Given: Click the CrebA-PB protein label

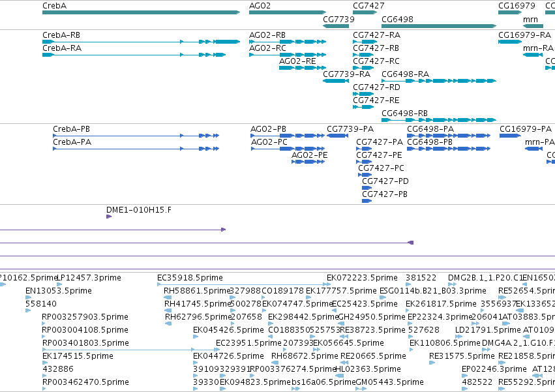Looking at the screenshot, I should (71, 129).
